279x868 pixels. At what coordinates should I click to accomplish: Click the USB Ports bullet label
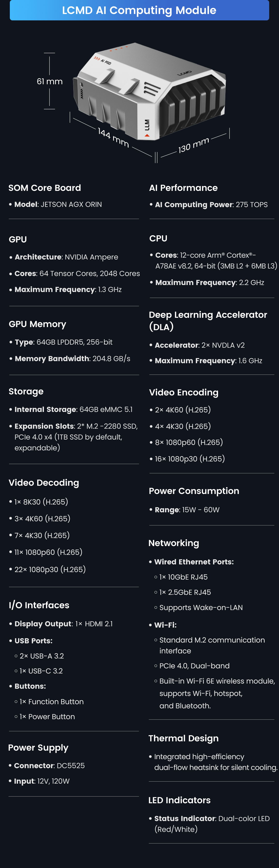coord(33,640)
